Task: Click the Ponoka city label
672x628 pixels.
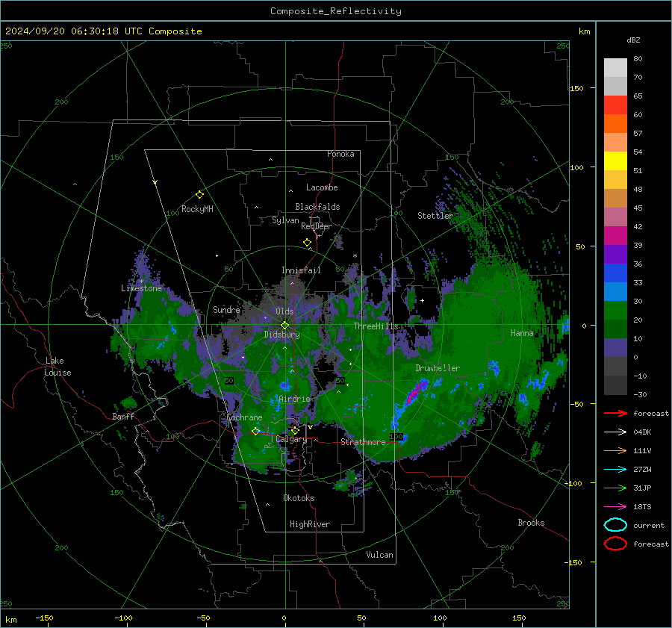Action: [x=340, y=154]
